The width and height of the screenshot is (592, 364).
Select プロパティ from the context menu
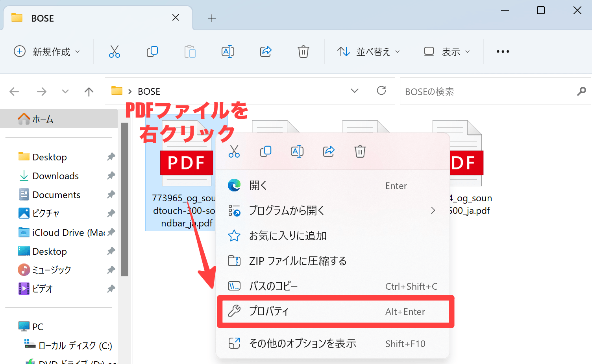click(269, 311)
